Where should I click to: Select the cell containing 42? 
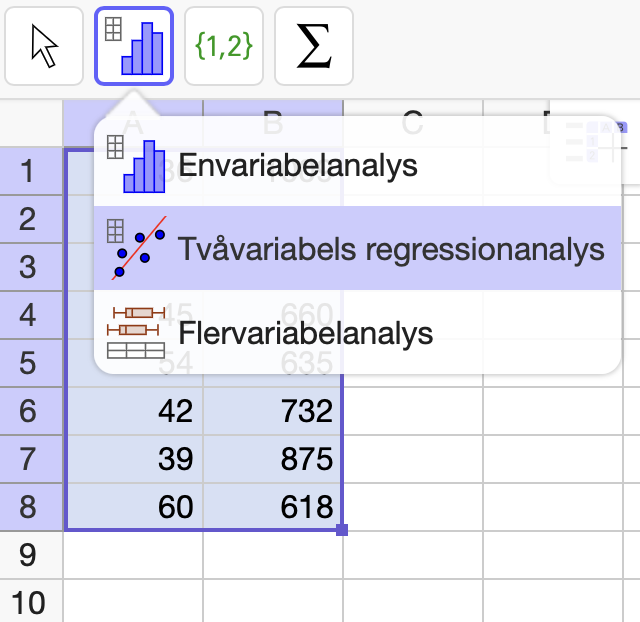point(134,411)
